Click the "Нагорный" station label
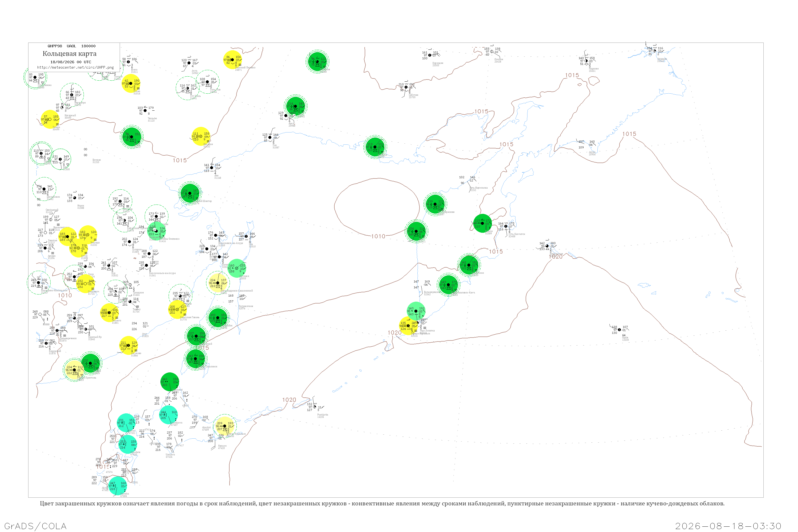The height and width of the screenshot is (532, 798). (70, 116)
